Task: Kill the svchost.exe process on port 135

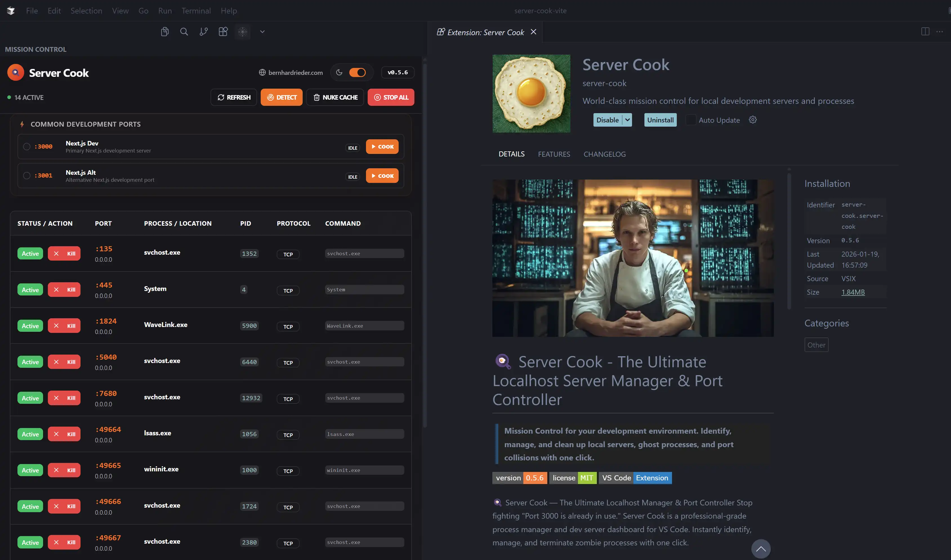Action: (x=64, y=254)
